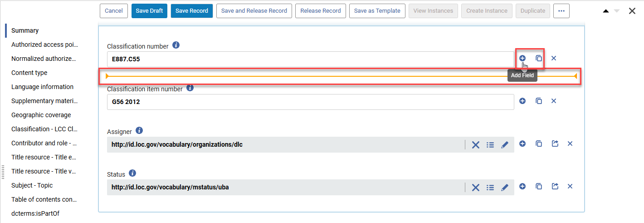Close the editor with the X button
This screenshot has height=223, width=644.
tap(632, 11)
